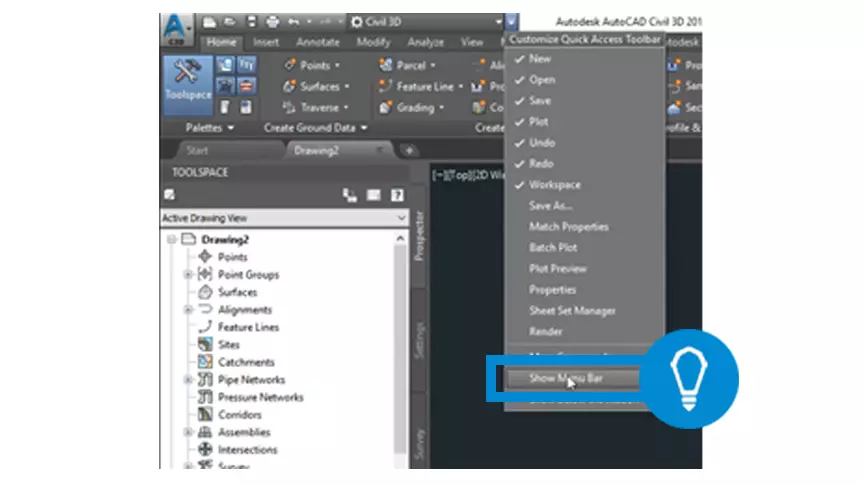Switch to the Analyze ribbon tab

425,42
